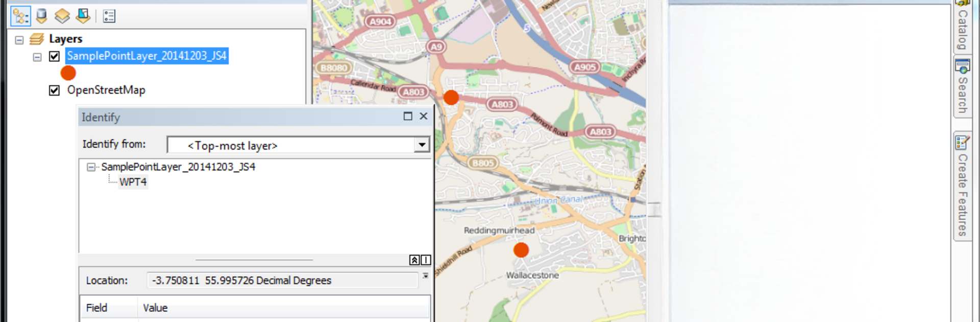Open the Search side tab

[x=962, y=87]
